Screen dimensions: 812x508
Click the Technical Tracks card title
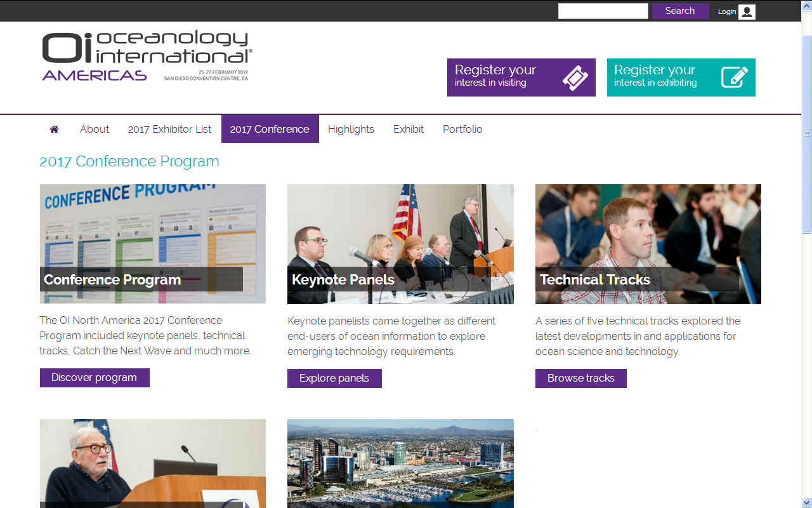pyautogui.click(x=595, y=279)
